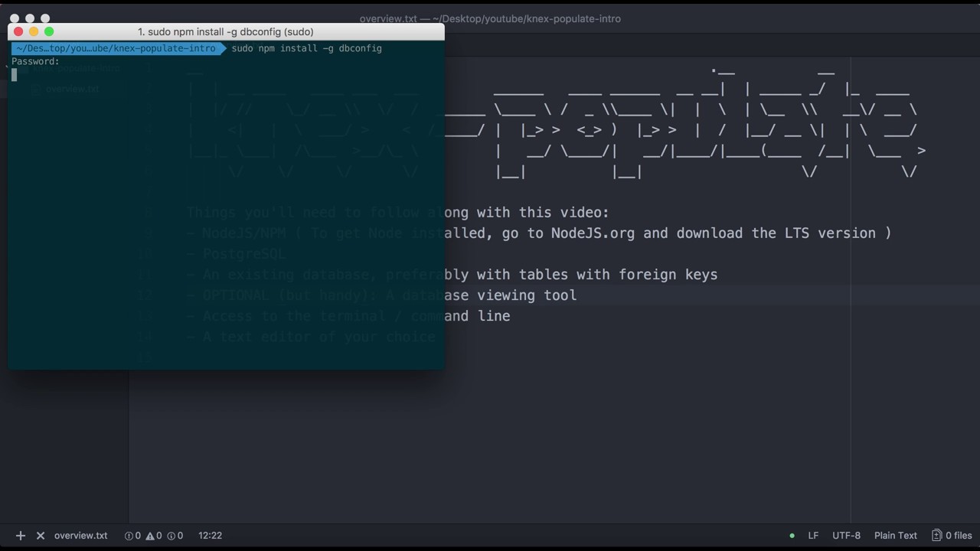Open linter errors count in status bar
This screenshot has width=980, height=551.
click(132, 536)
